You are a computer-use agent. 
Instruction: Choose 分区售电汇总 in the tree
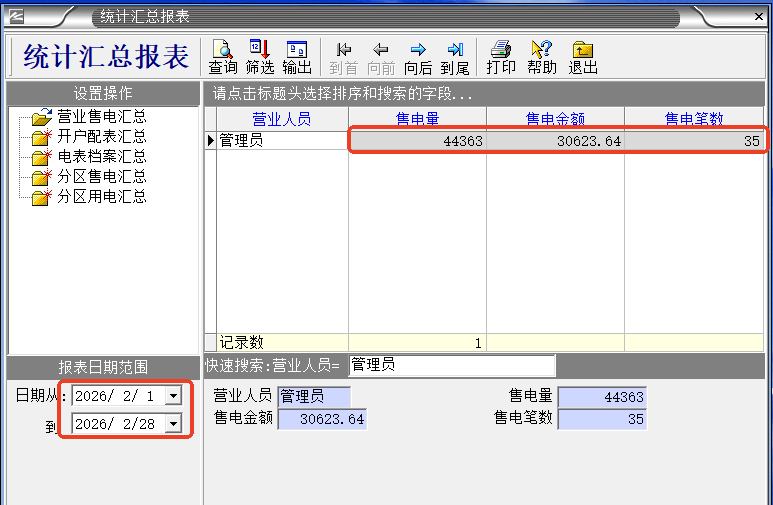(x=101, y=177)
